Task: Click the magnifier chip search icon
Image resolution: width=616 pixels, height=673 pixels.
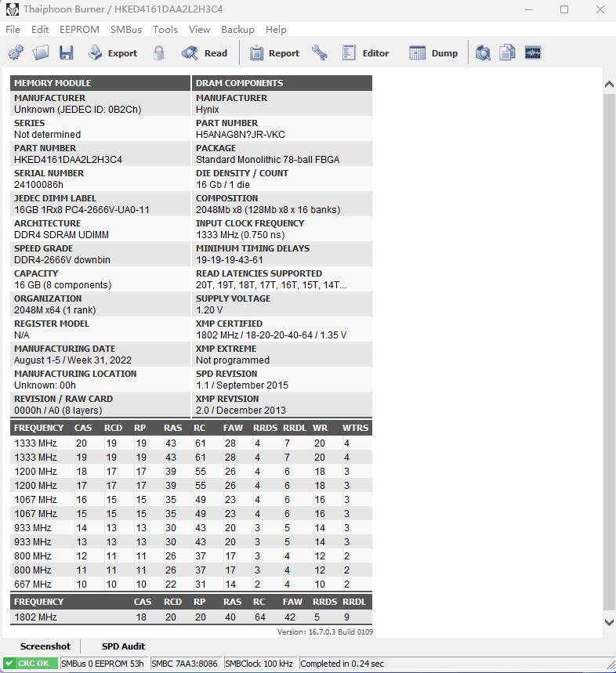Action: click(483, 52)
